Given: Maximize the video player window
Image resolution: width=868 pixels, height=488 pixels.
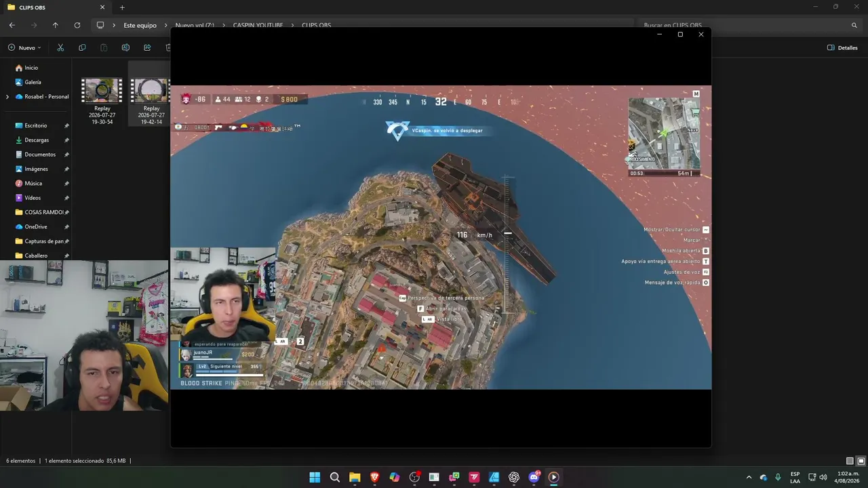Looking at the screenshot, I should (680, 35).
